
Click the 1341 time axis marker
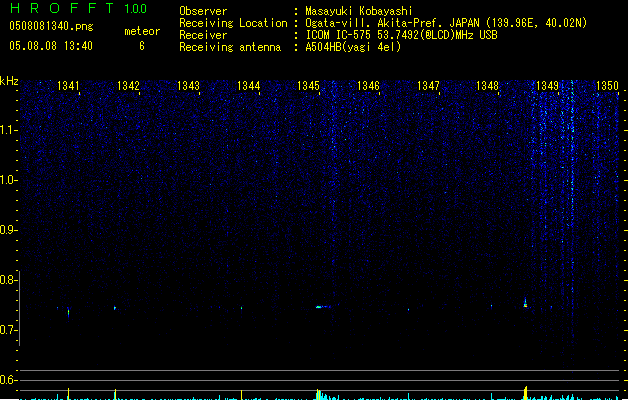(x=68, y=86)
